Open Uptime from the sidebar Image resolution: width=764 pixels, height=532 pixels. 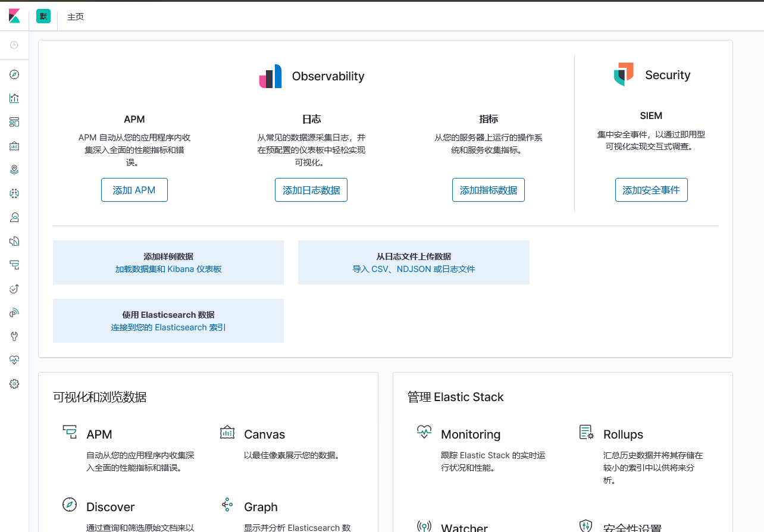14,289
